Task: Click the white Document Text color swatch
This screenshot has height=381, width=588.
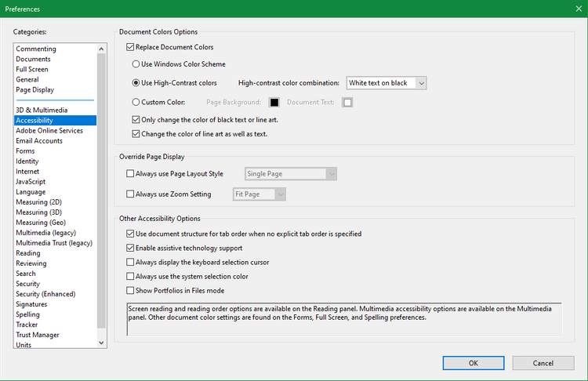Action: tap(347, 103)
